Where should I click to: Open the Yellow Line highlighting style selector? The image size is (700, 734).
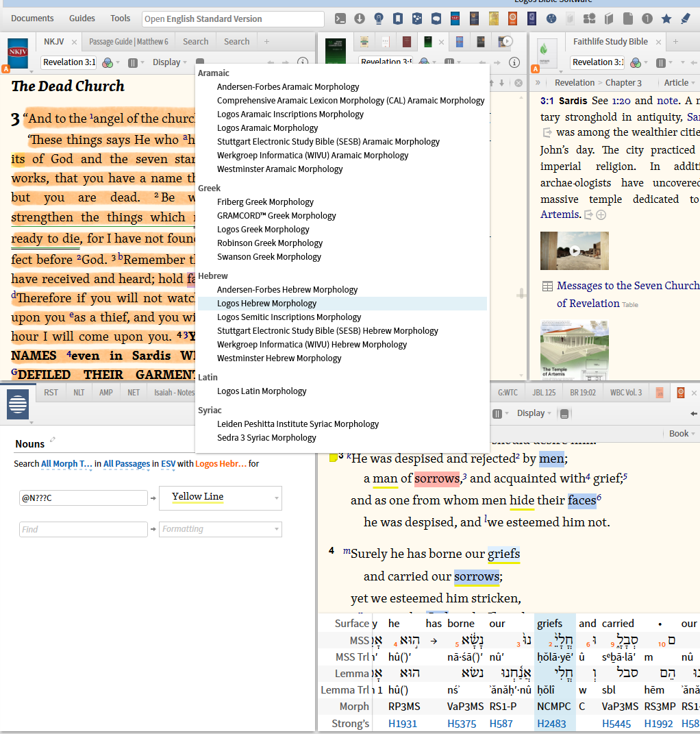click(220, 498)
